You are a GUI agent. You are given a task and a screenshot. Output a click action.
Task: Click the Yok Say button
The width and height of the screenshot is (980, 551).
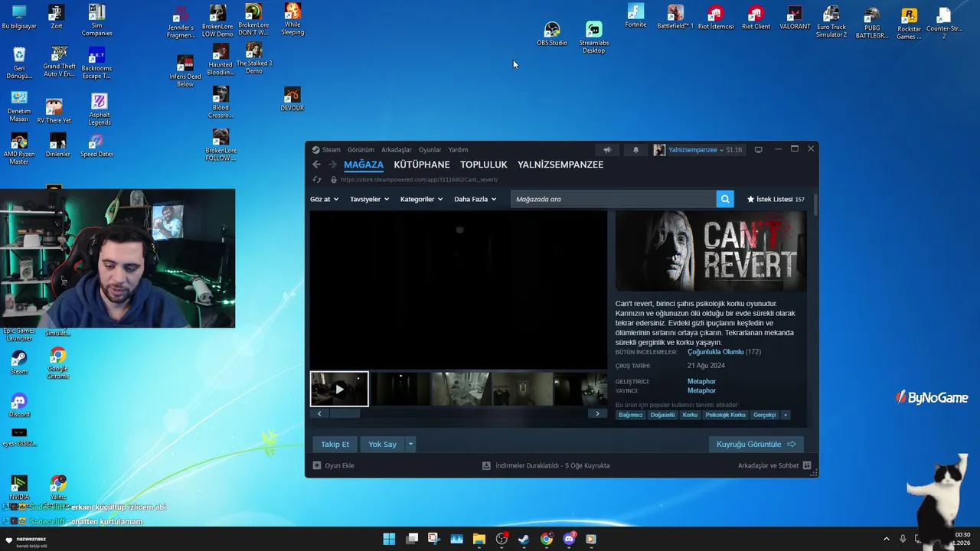(x=383, y=444)
